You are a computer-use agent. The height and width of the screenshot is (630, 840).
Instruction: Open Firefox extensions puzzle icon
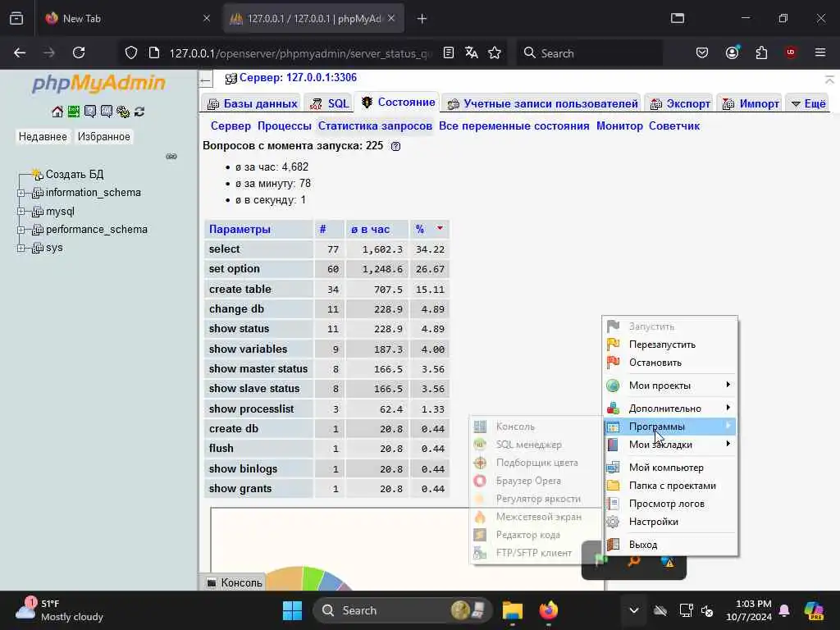761,52
